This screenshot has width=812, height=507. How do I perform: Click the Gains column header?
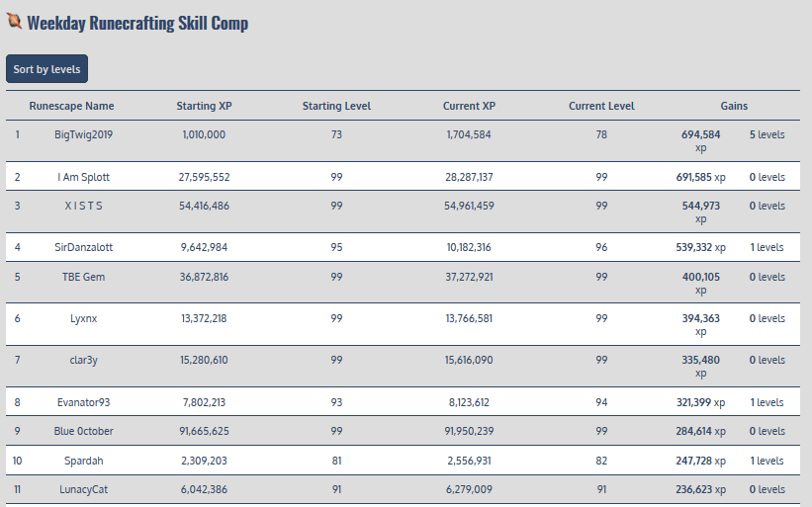[734, 106]
